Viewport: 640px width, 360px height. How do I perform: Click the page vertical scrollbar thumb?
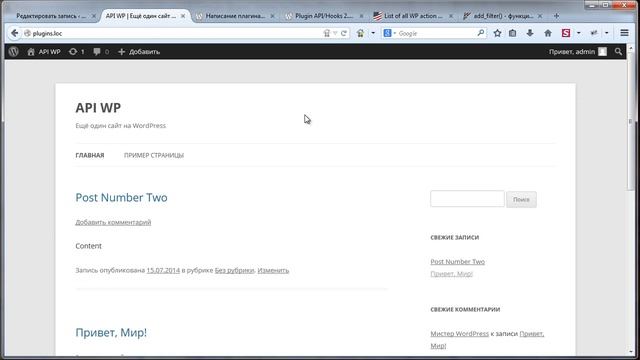631,122
